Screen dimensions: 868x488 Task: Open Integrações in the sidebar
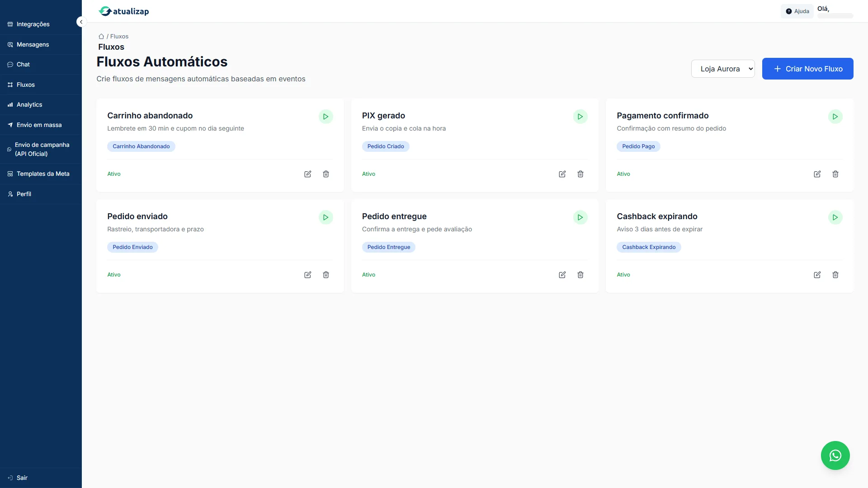pyautogui.click(x=41, y=24)
